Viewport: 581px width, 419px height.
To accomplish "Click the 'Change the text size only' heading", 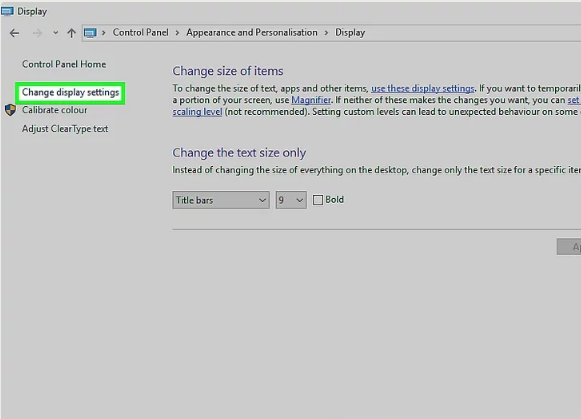I will click(x=239, y=153).
